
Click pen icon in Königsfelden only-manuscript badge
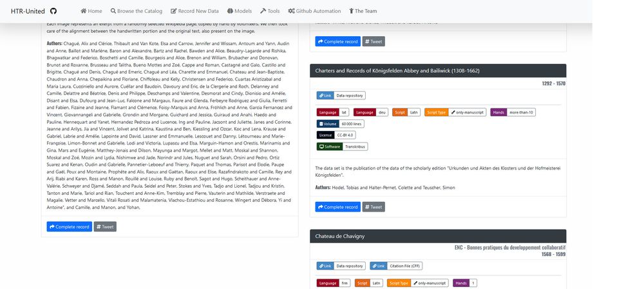pyautogui.click(x=453, y=112)
